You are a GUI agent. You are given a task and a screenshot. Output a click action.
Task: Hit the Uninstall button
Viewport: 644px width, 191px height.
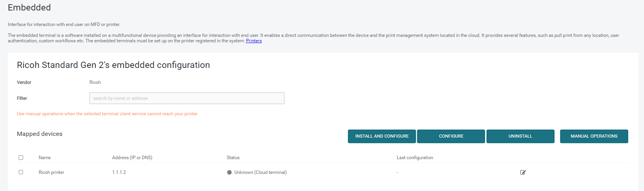point(520,136)
